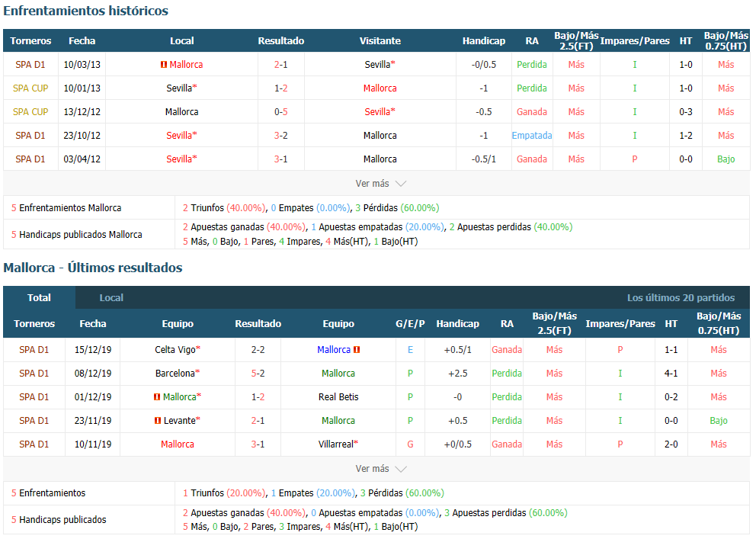756x539 pixels.
Task: Open Barcelona team link
Action: click(178, 373)
